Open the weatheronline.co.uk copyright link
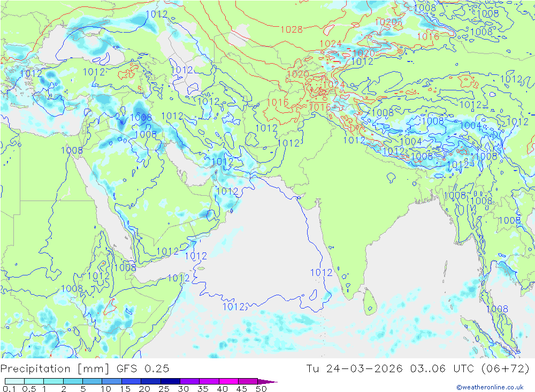535x392 pixels. [x=490, y=387]
